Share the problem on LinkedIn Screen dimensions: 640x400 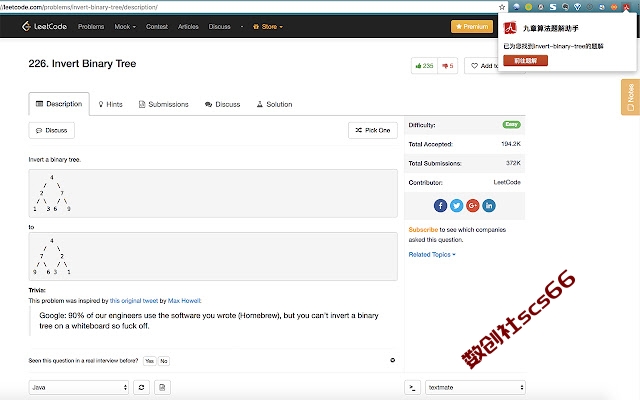point(489,205)
